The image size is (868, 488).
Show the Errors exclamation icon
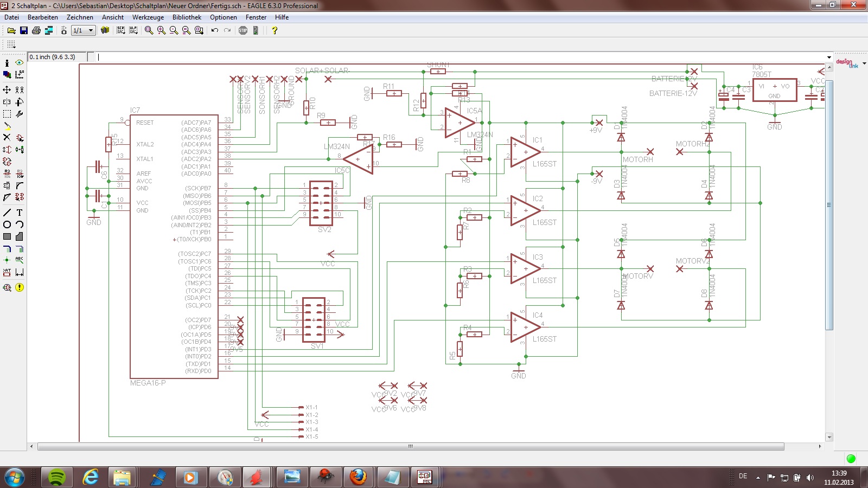[20, 287]
